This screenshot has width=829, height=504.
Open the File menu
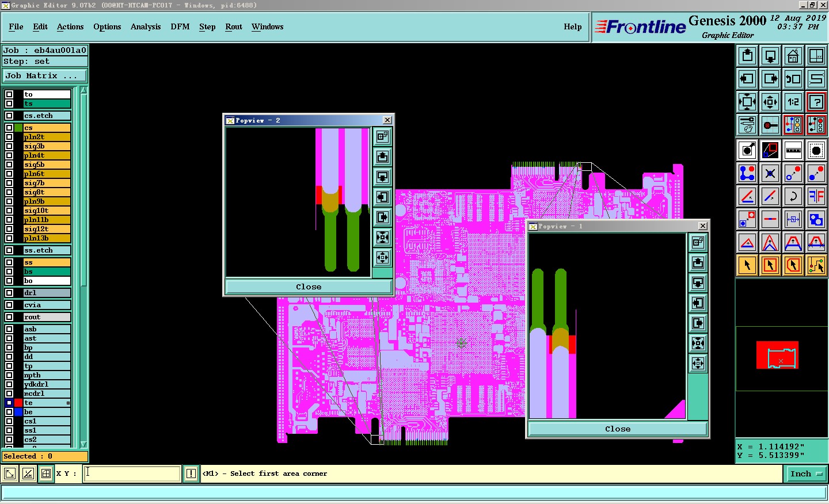(16, 26)
